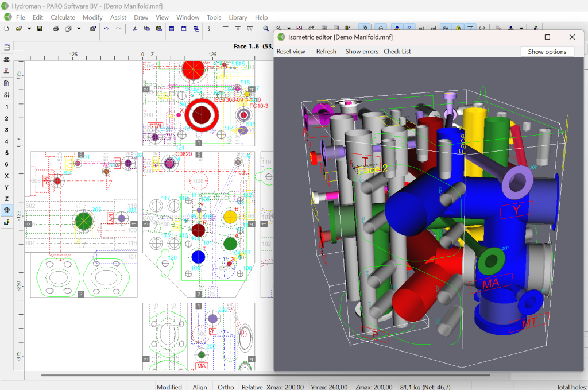Click the Copy icon
This screenshot has height=390, width=588.
[147, 29]
